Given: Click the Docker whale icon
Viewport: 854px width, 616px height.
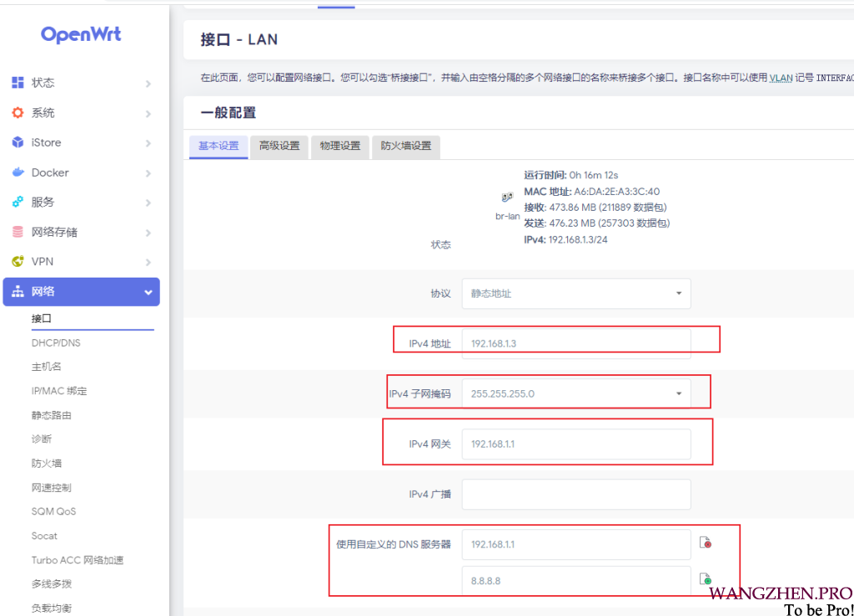Looking at the screenshot, I should (x=18, y=173).
